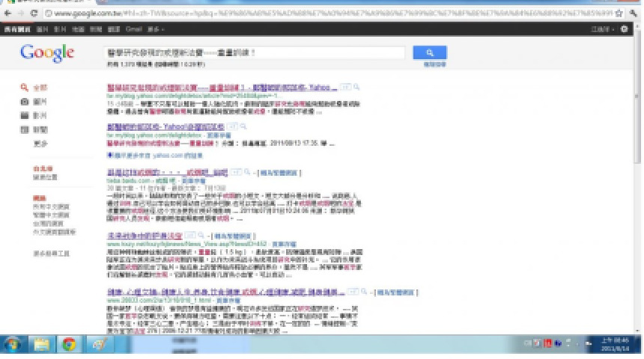Expand 更多 under the left sidebar categories
Viewport: 644px width, 359px height.
tap(40, 144)
